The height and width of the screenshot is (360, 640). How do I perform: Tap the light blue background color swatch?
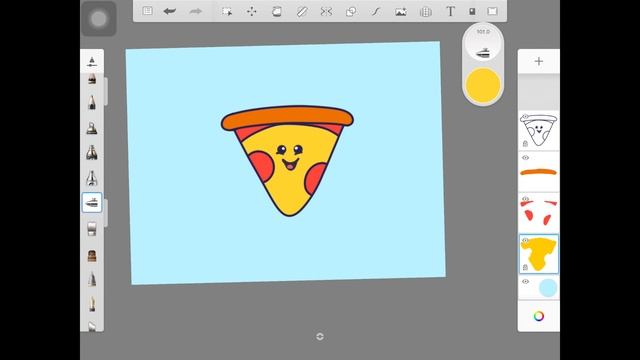(x=548, y=288)
